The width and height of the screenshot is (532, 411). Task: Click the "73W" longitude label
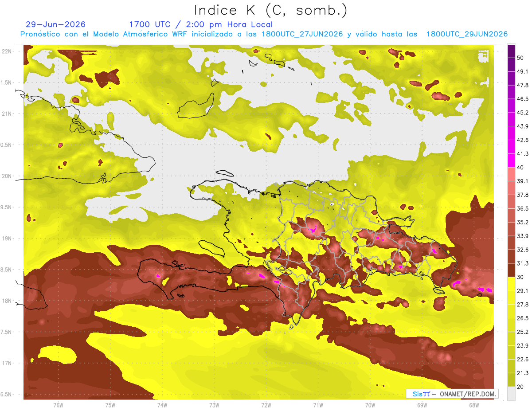tap(214, 405)
